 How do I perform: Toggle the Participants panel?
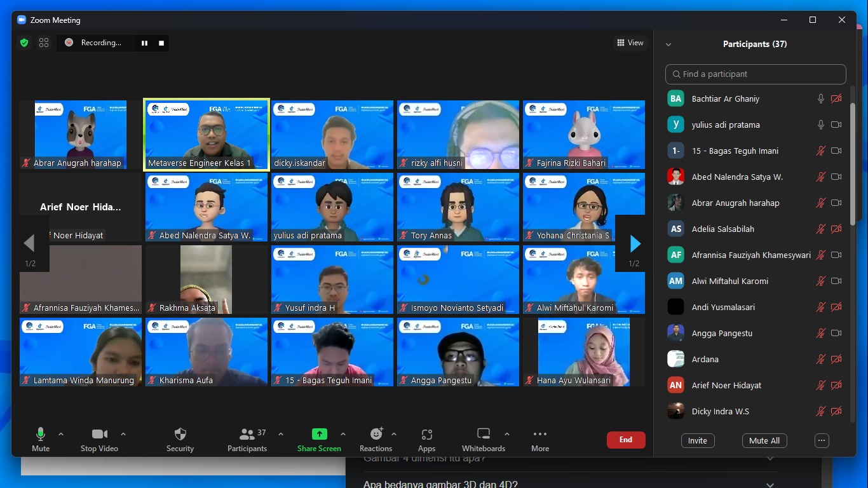click(247, 439)
